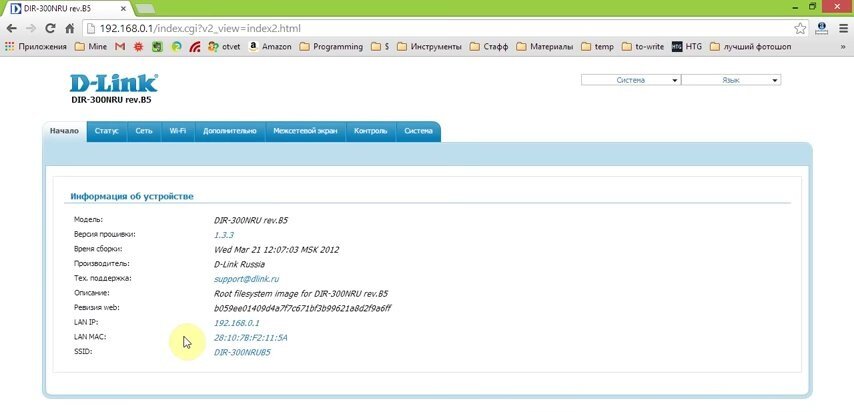The image size is (854, 412).
Task: Click the 'Производитель:' label
Action: click(102, 263)
